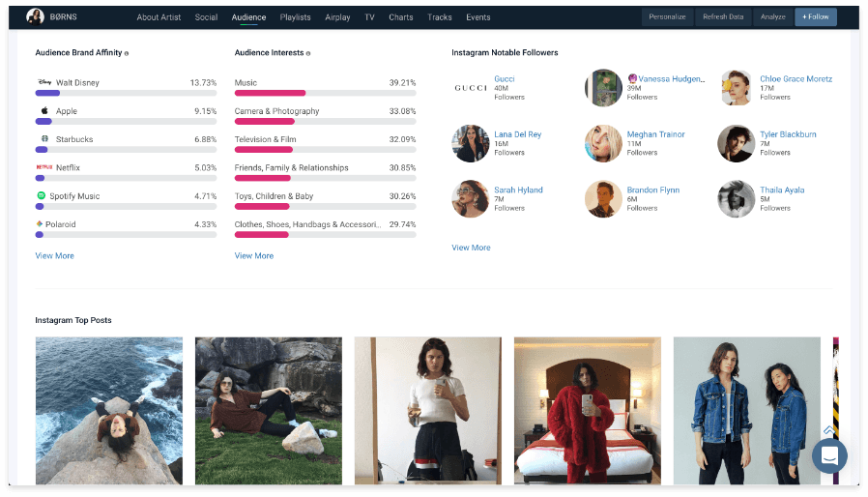Click the Personalize button
Screen dimensions: 868x497
[667, 16]
